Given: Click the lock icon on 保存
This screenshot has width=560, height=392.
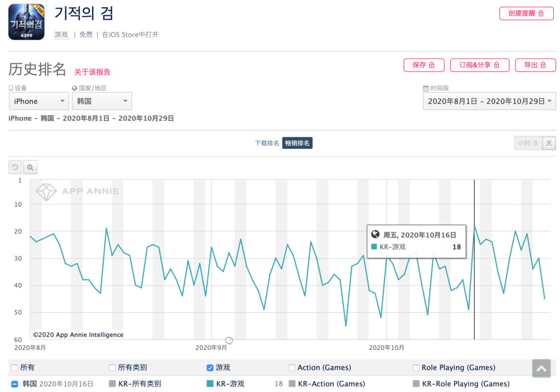Looking at the screenshot, I should [x=431, y=65].
